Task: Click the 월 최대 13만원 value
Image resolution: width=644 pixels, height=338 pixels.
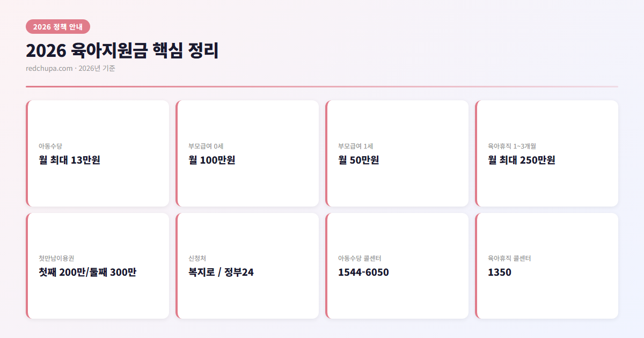Action: click(x=70, y=160)
